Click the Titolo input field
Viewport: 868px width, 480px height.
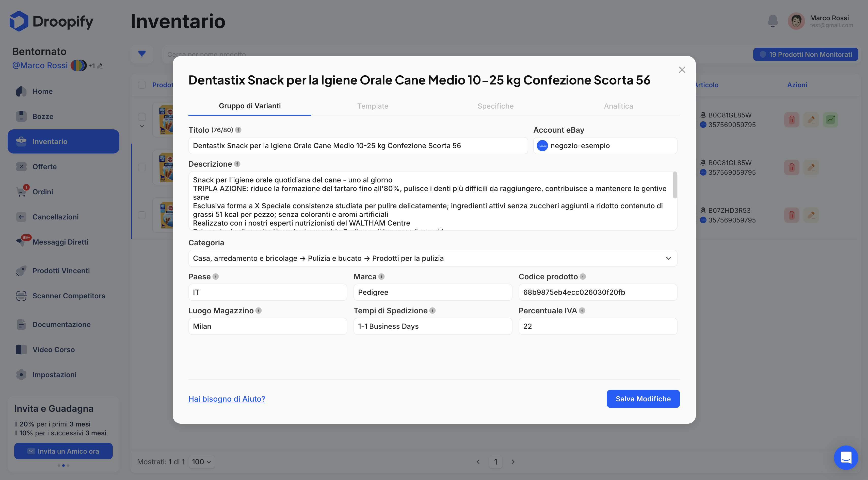tap(358, 146)
